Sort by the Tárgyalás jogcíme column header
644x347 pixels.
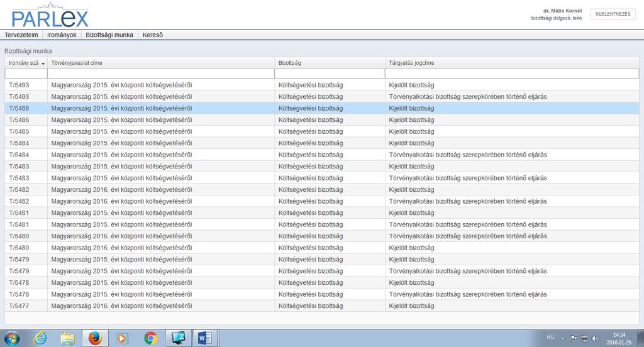(512, 63)
